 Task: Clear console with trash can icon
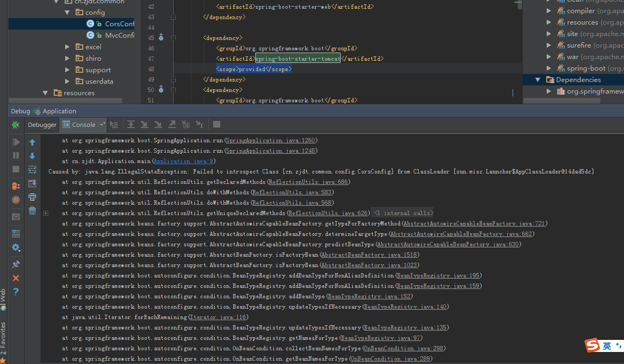point(32,211)
